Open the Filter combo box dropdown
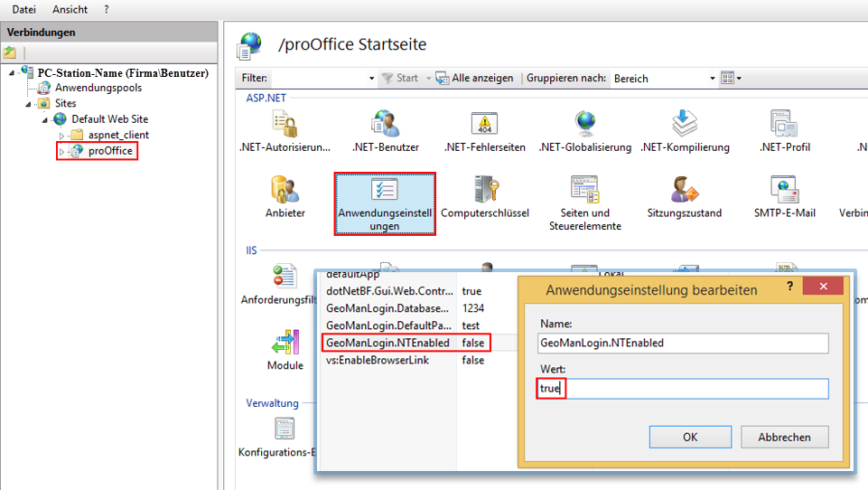The width and height of the screenshot is (868, 490). coord(371,79)
